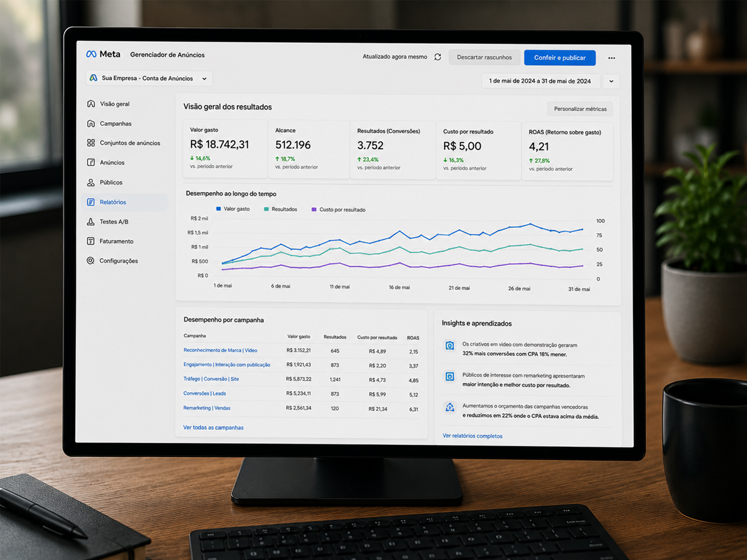Open the date range options chevron
The width and height of the screenshot is (747, 560).
coord(611,81)
